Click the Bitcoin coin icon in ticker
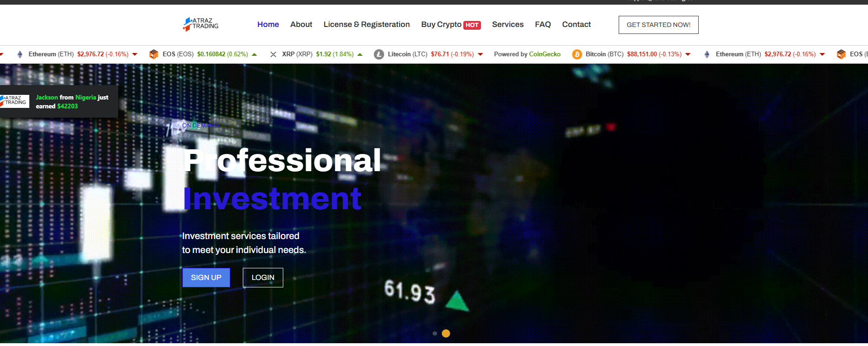This screenshot has width=868, height=346. point(577,54)
